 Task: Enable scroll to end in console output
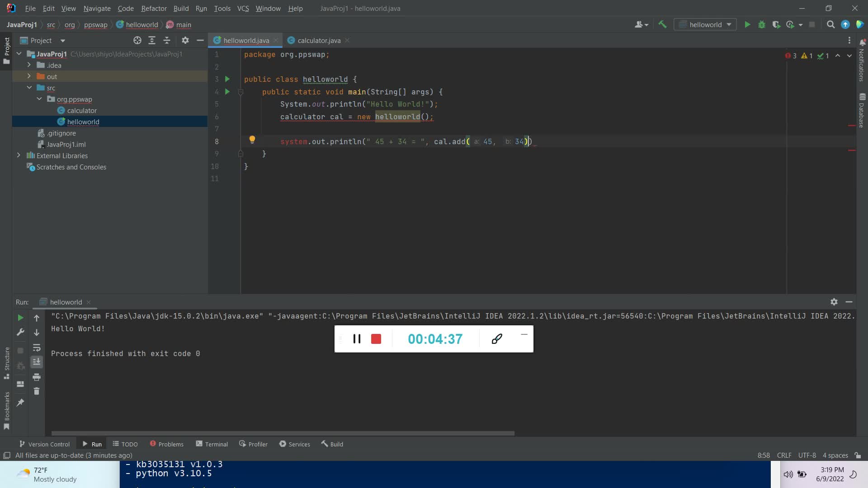tap(37, 361)
